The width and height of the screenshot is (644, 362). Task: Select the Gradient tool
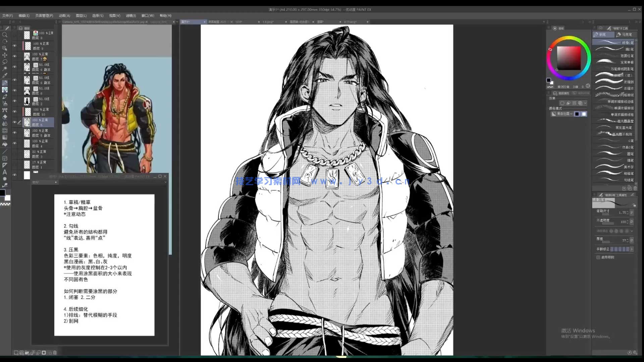[5, 137]
